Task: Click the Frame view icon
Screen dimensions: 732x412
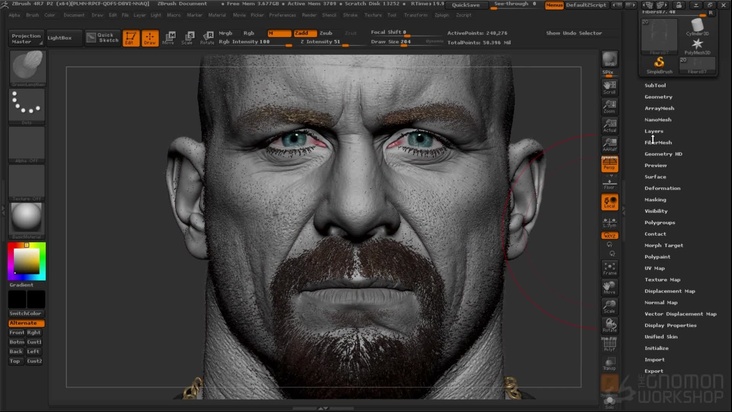Action: tap(609, 268)
